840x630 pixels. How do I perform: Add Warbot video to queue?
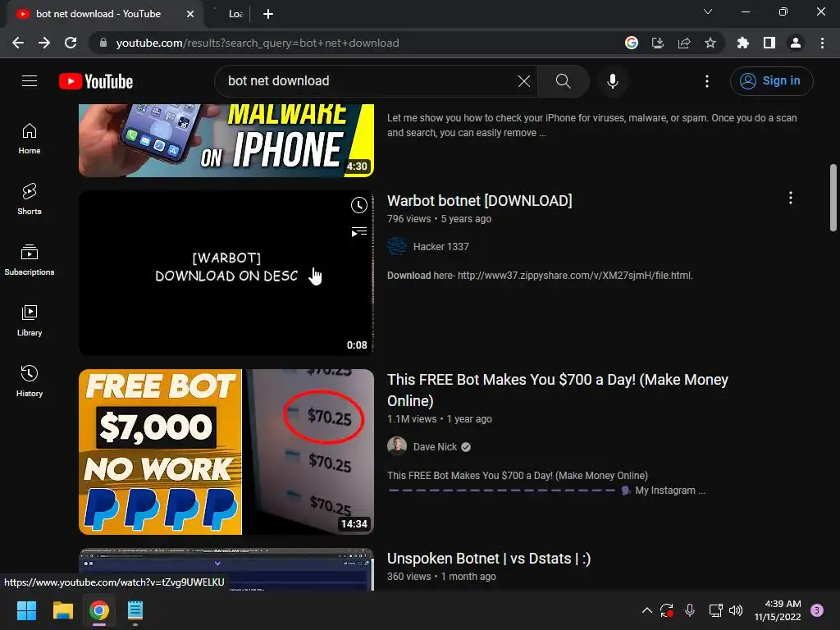point(359,231)
